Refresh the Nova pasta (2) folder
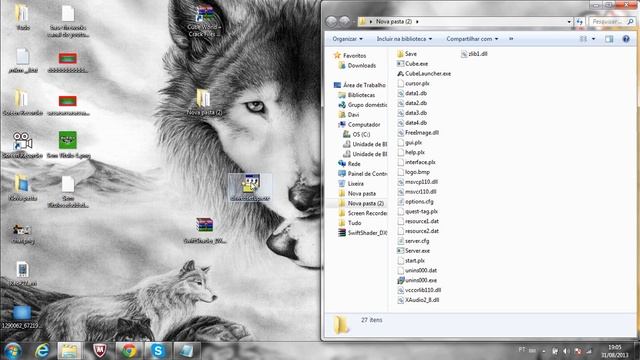Screen dimensions: 640x360 click(580, 22)
